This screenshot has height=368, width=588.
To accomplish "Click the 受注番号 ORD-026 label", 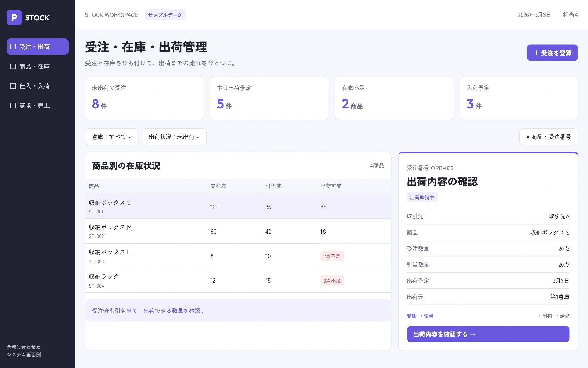I will tap(430, 168).
